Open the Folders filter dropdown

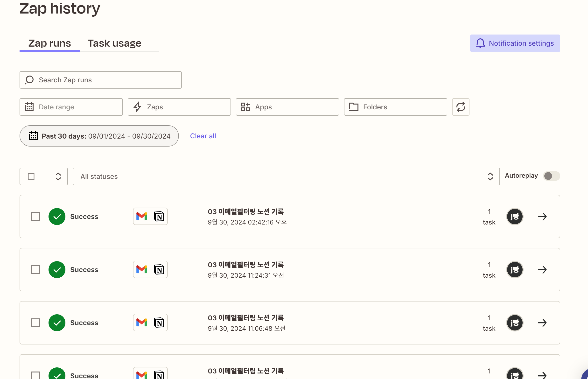point(395,107)
